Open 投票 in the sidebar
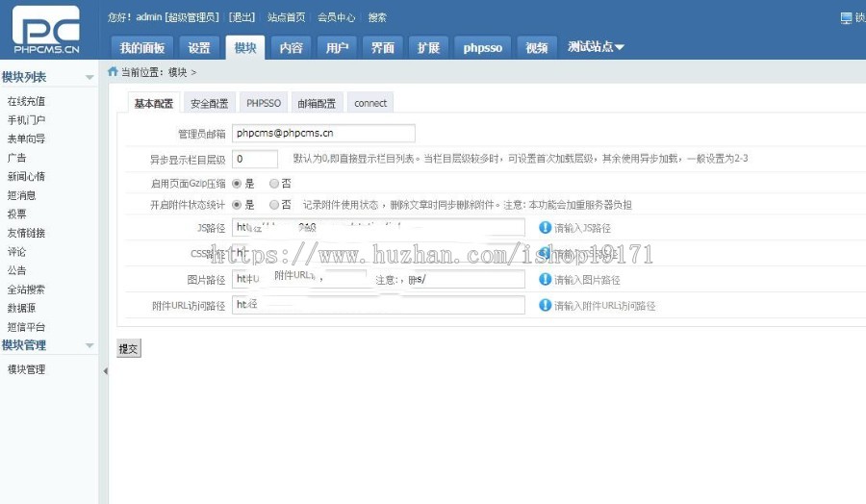The image size is (866, 504). pyautogui.click(x=16, y=214)
